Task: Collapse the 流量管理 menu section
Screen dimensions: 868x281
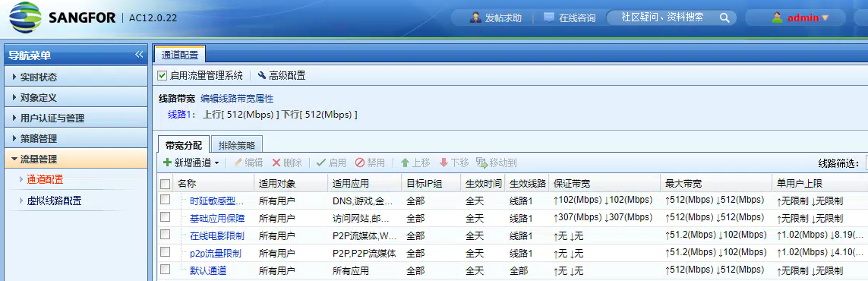Action: click(x=76, y=159)
